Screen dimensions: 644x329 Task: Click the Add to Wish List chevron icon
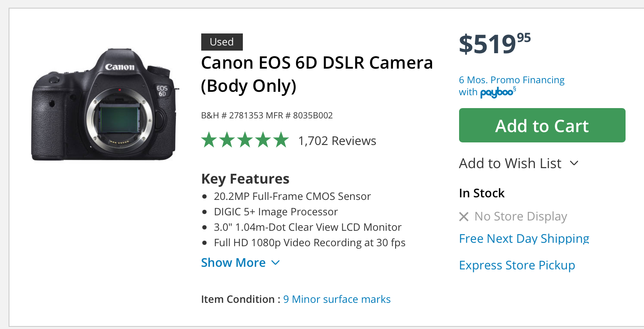click(x=574, y=163)
